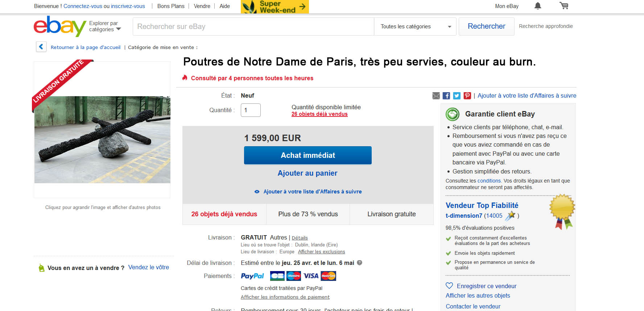Click the back arrow icon

[41, 47]
